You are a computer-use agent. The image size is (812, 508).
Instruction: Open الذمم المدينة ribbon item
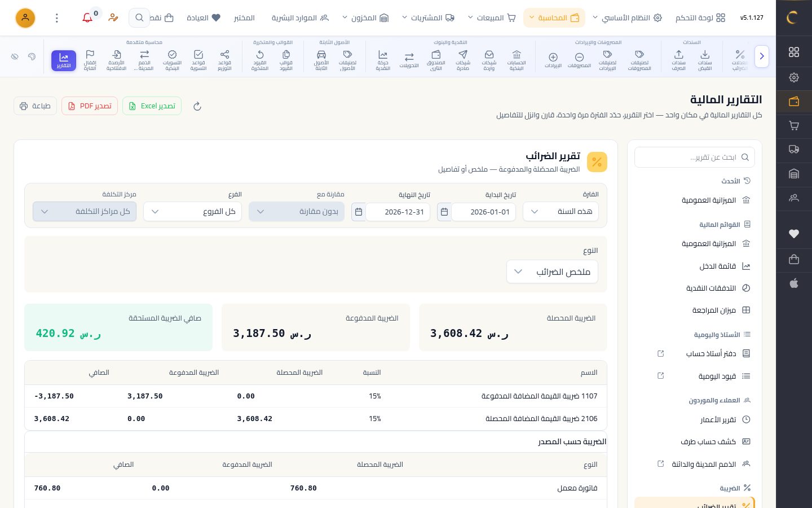tap(144, 60)
